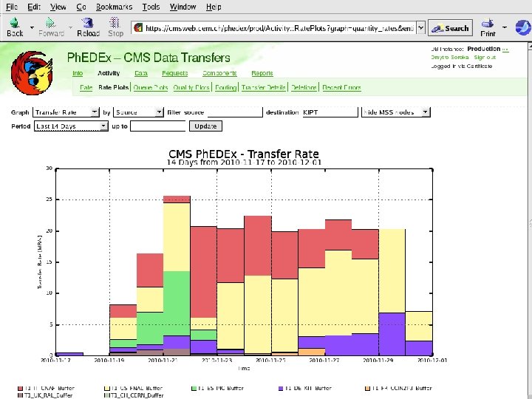Open the Components section link
The width and height of the screenshot is (532, 399).
[219, 73]
